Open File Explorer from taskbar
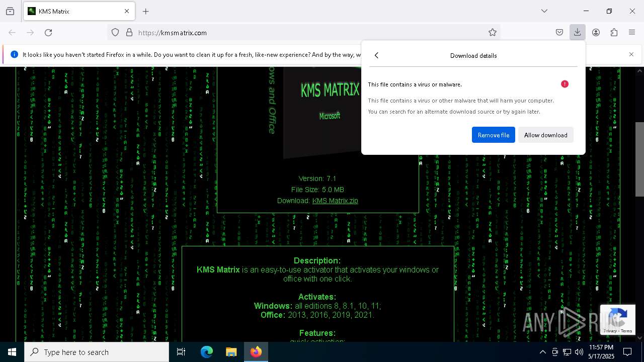Image resolution: width=644 pixels, height=362 pixels. click(231, 352)
